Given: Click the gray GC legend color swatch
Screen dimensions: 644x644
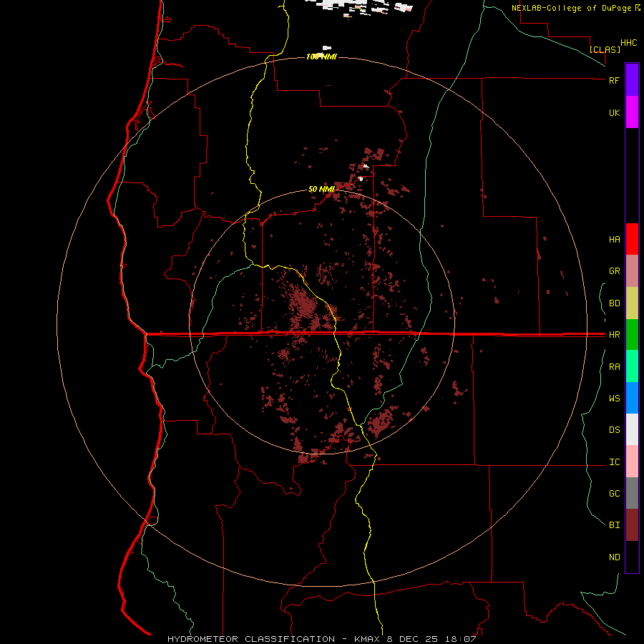Looking at the screenshot, I should [632, 493].
